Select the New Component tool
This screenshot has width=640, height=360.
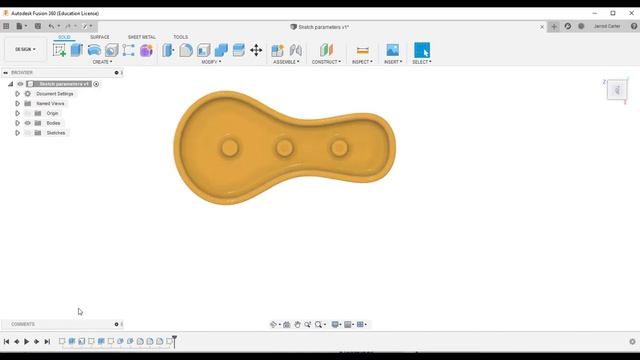278,50
